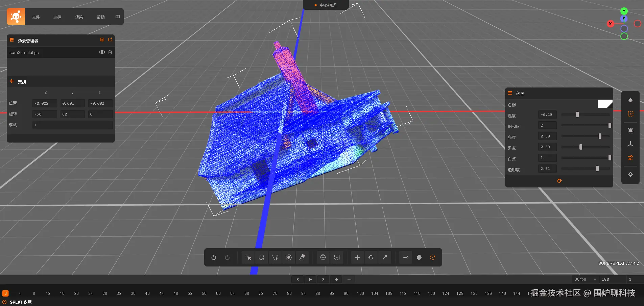Select the lasso selection tool
The width and height of the screenshot is (644, 306).
coord(262,257)
